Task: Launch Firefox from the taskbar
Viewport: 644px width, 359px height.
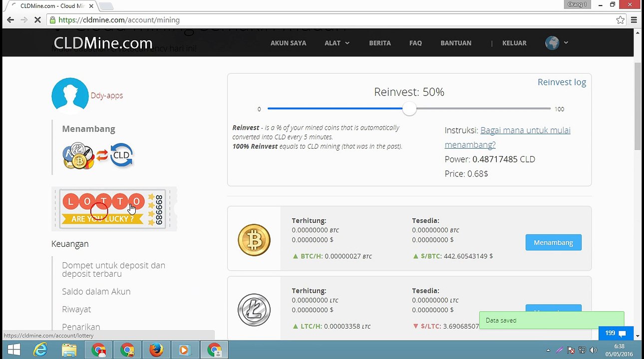Action: pos(156,350)
